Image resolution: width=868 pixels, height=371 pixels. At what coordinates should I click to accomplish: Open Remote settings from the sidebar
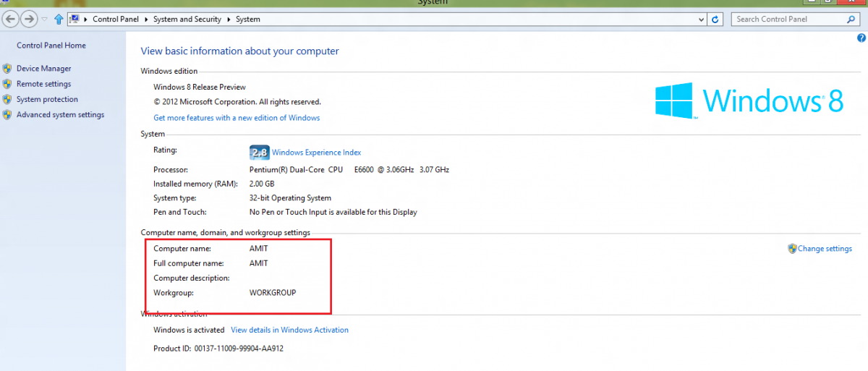(43, 84)
